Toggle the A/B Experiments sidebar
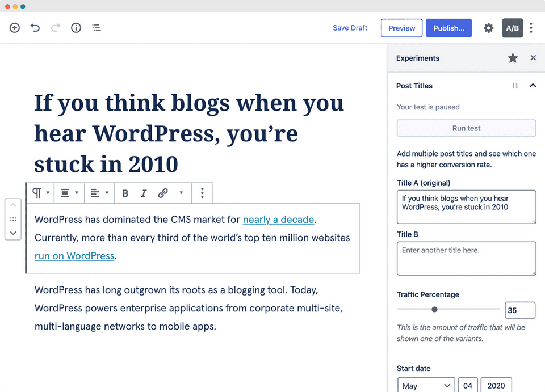 (512, 28)
